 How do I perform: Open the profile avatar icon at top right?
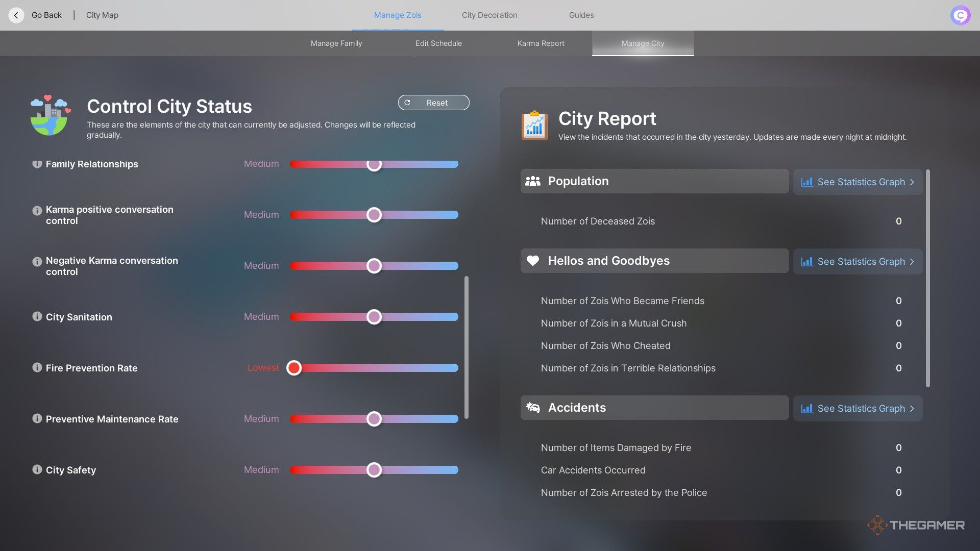click(x=960, y=15)
